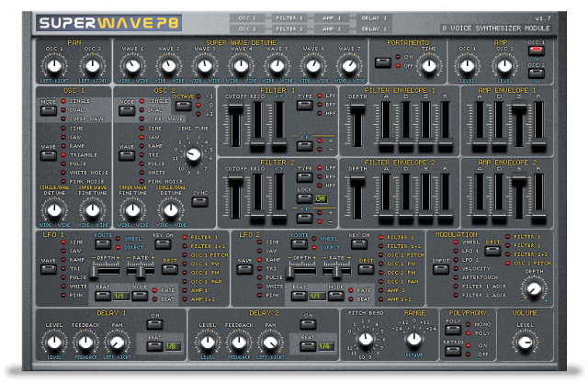This screenshot has width=588, height=382.
Task: Toggle the Amp OSC 1 on button
Action: click(537, 51)
